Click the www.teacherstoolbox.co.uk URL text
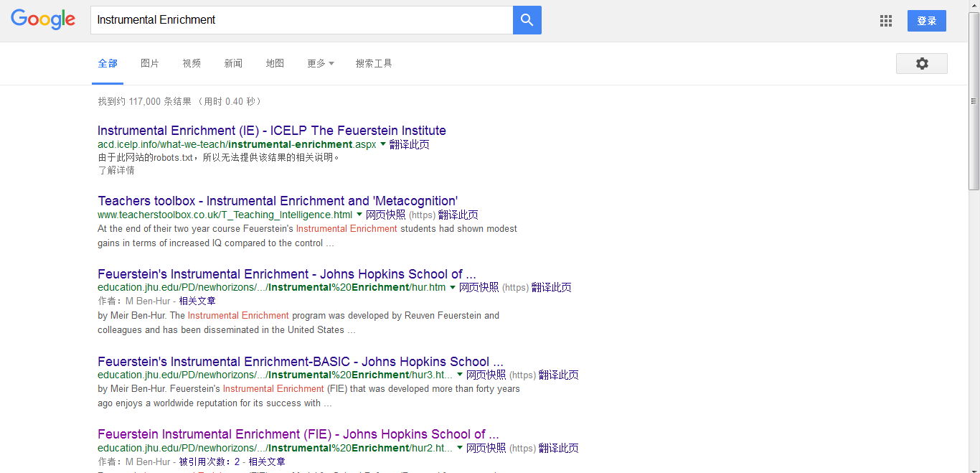The image size is (980, 473). point(225,215)
